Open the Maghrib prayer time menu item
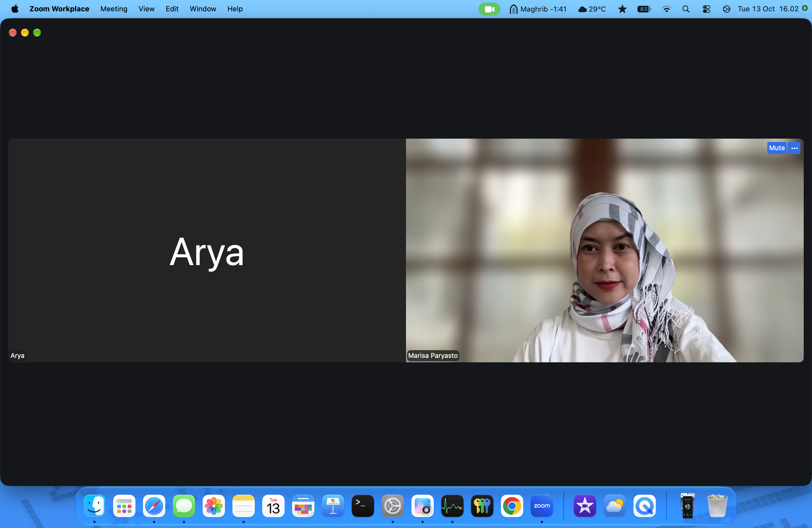This screenshot has width=812, height=528. (x=538, y=9)
